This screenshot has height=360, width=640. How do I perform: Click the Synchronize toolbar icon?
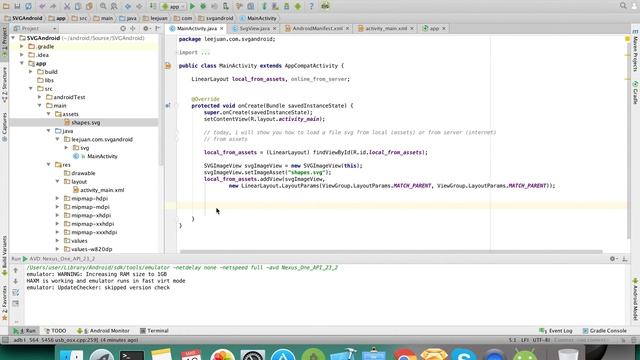[x=29, y=6]
